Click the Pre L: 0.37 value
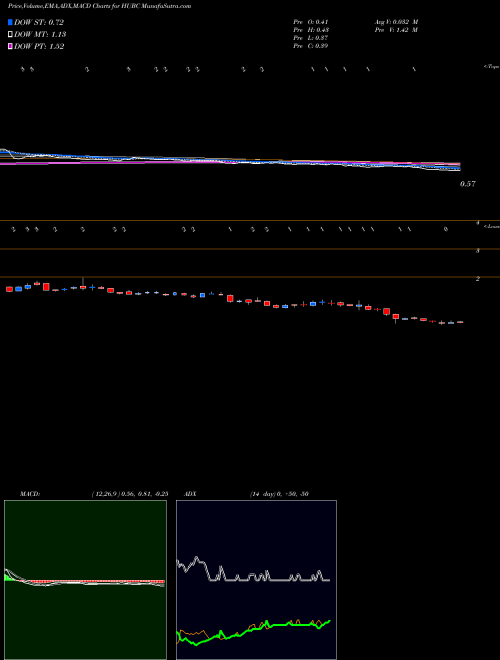The image size is (500, 660). (x=311, y=38)
